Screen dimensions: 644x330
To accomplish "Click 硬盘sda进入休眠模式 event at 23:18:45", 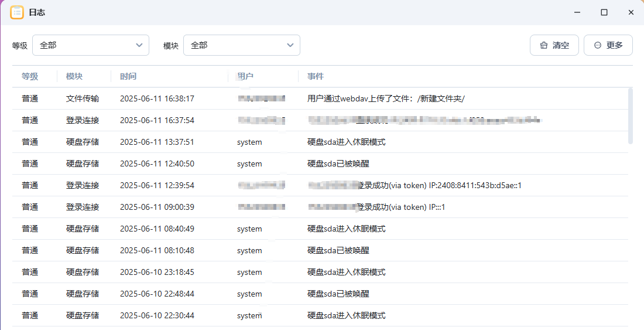I will (346, 273).
